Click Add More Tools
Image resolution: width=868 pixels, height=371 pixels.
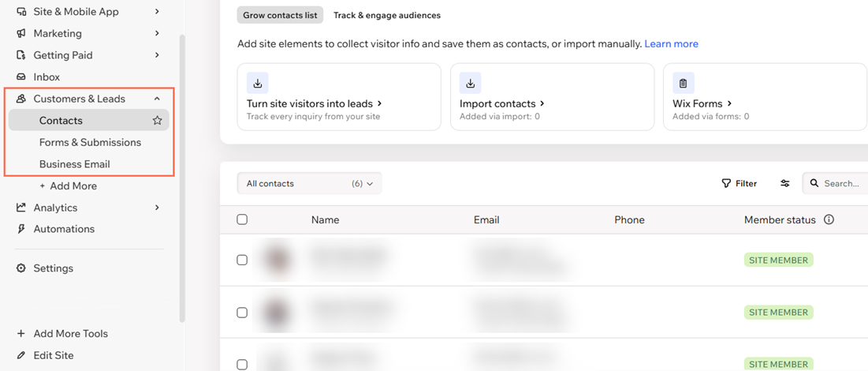[71, 334]
